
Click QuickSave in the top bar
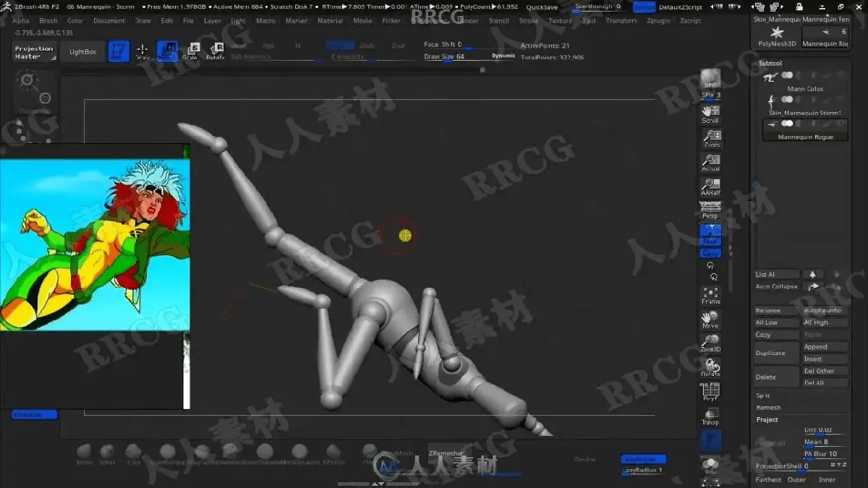[542, 7]
